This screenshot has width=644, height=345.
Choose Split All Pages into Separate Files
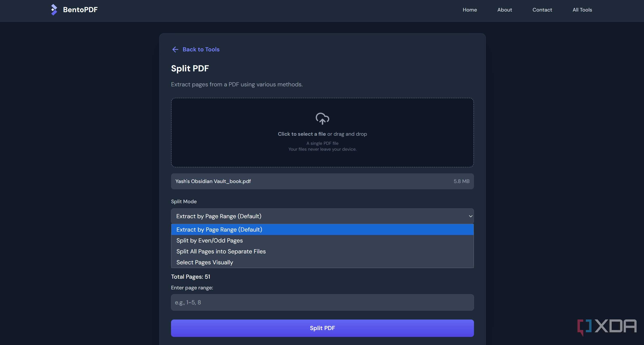[322, 251]
